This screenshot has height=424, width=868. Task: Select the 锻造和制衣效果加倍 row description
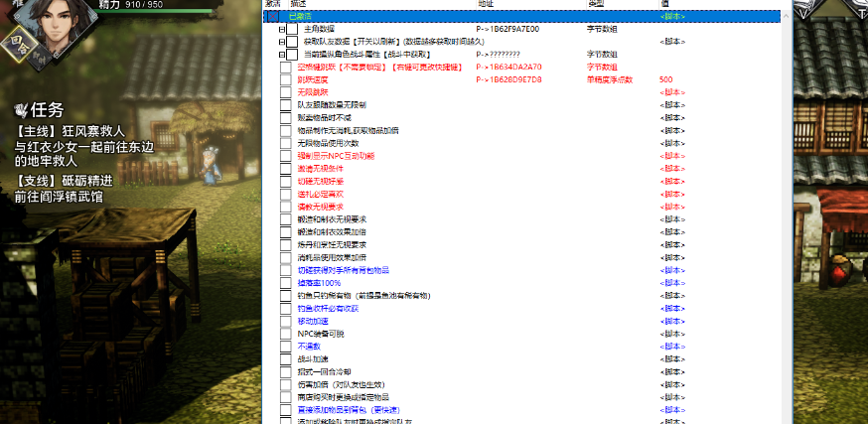[332, 233]
